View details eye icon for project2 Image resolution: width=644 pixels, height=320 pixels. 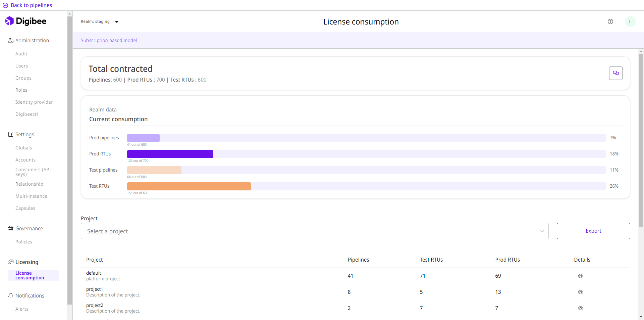coord(581,308)
